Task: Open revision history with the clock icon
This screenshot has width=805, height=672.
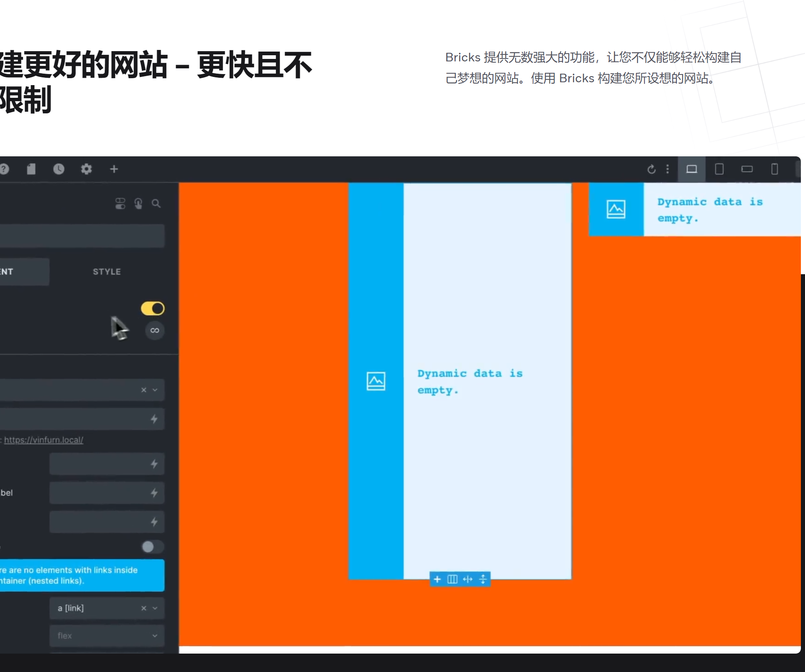Action: pos(59,169)
